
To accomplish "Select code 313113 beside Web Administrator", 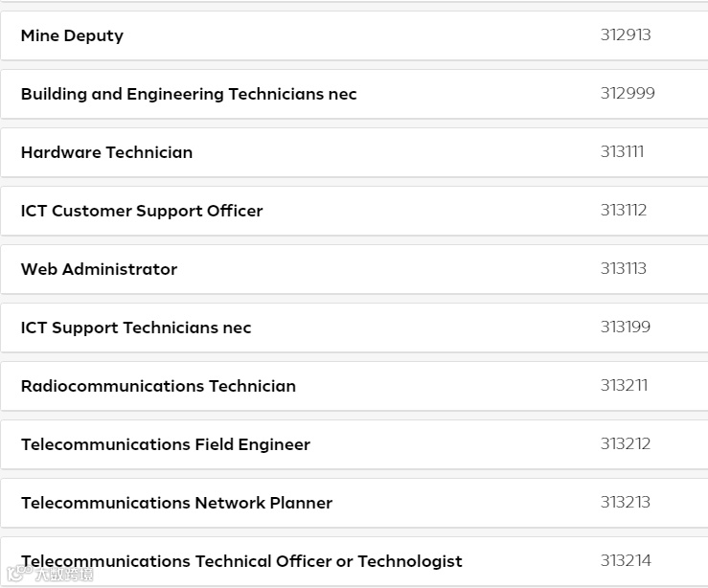I will click(624, 269).
